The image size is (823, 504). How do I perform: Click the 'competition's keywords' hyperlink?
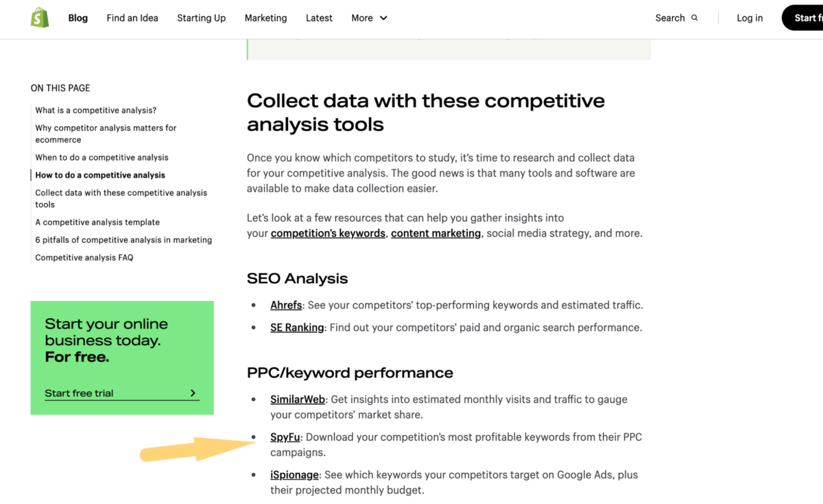pos(328,233)
